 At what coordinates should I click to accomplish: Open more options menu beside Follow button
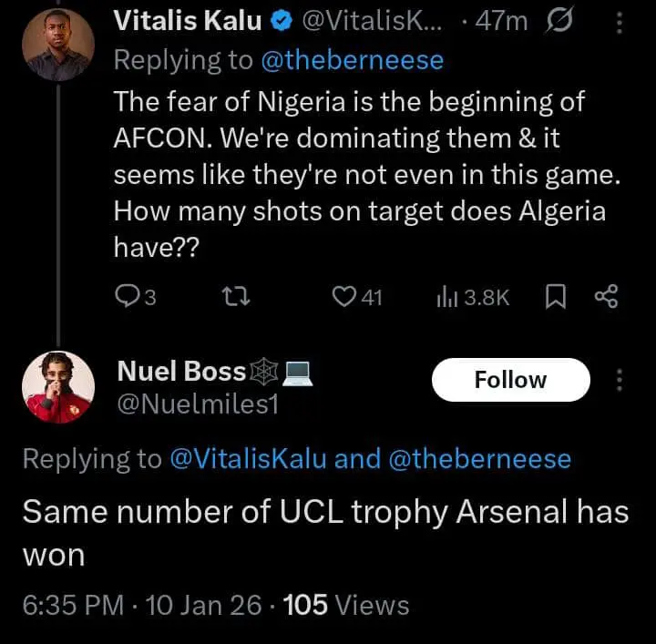[621, 380]
